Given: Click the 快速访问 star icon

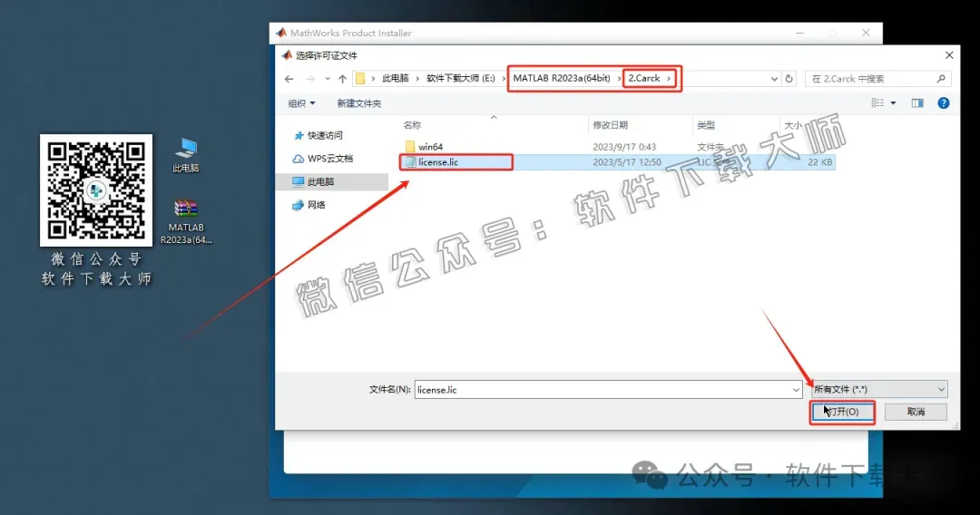Looking at the screenshot, I should click(x=299, y=135).
